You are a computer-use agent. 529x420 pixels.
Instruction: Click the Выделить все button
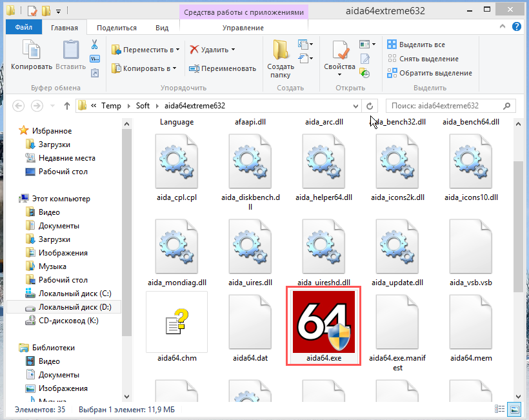pos(416,45)
